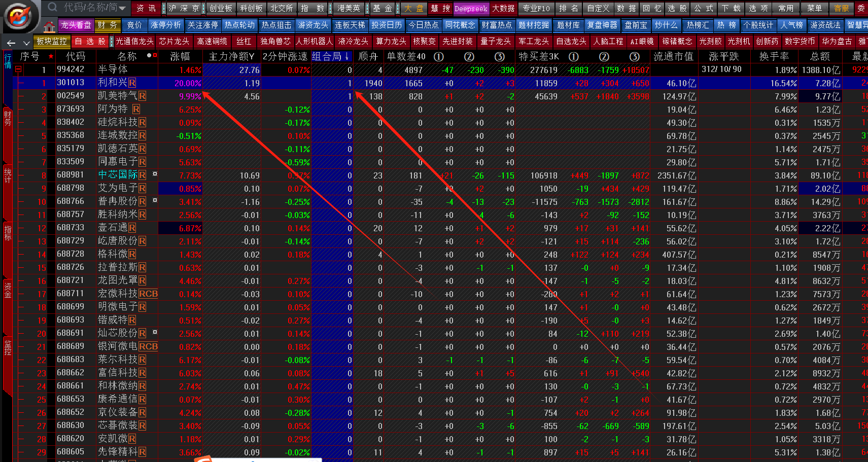Screen dimensions: 868x462
Task: Click circled number 1 next to 单数差40
Action: 439,57
